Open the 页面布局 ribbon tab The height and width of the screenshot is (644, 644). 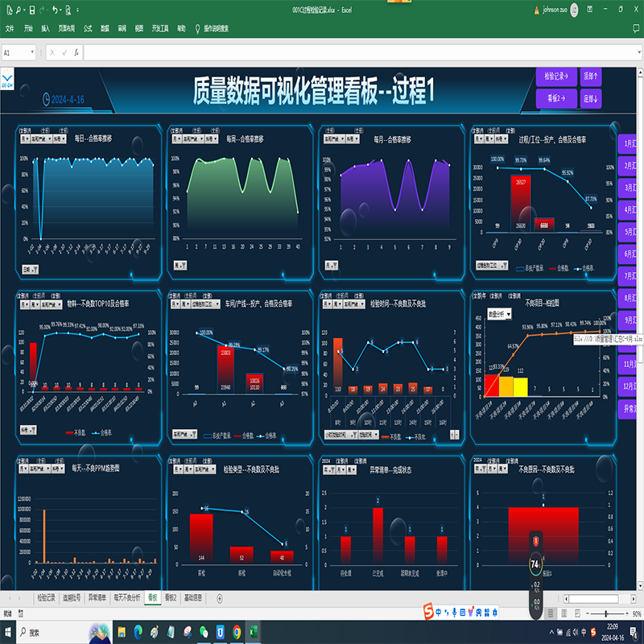66,28
